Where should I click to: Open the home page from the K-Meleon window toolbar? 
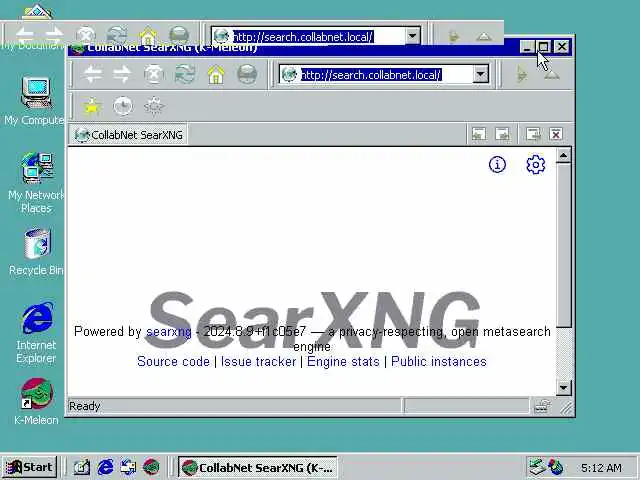216,75
